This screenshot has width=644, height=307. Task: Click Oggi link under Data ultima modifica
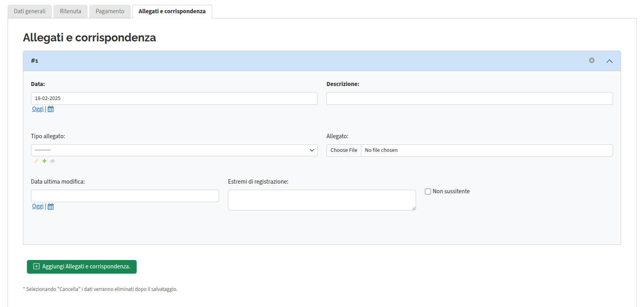[38, 206]
